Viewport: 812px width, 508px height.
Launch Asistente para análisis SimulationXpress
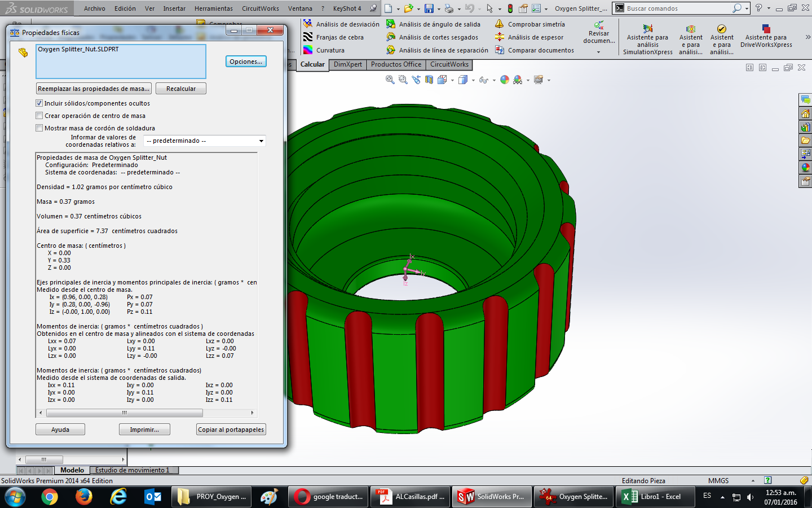point(647,40)
